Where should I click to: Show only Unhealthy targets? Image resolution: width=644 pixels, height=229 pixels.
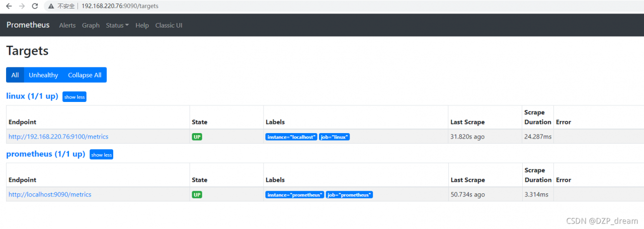coord(43,75)
